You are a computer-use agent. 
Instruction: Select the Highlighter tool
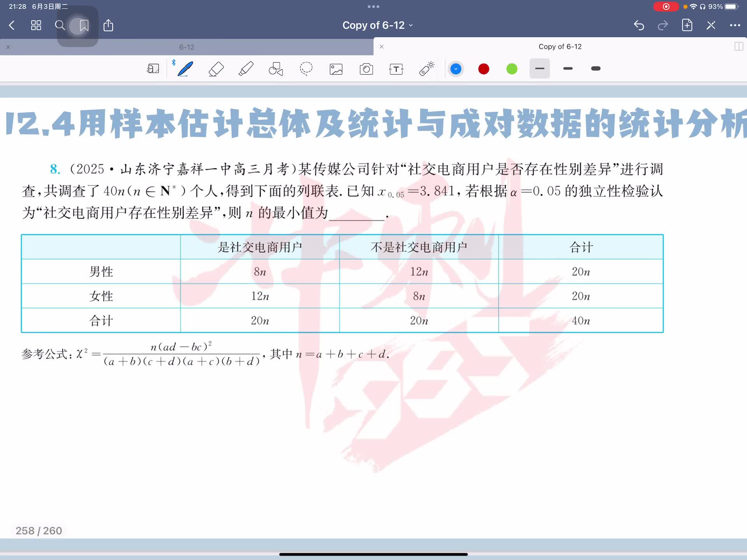point(246,69)
